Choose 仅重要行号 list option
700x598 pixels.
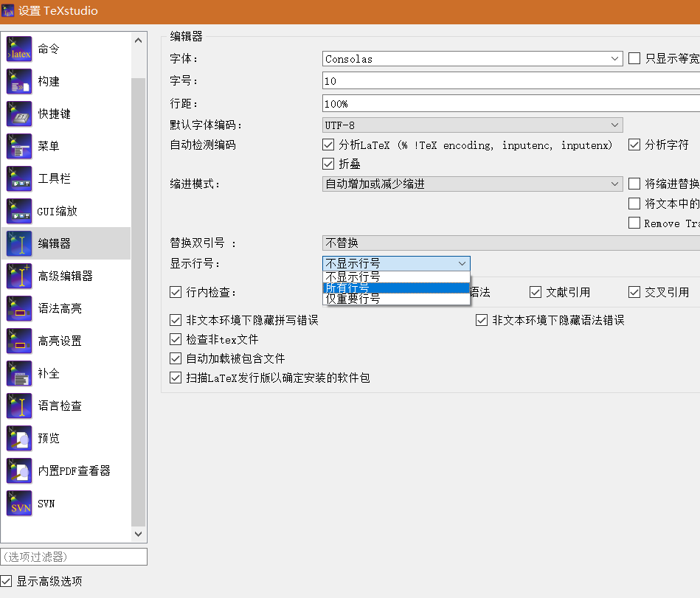coord(396,299)
